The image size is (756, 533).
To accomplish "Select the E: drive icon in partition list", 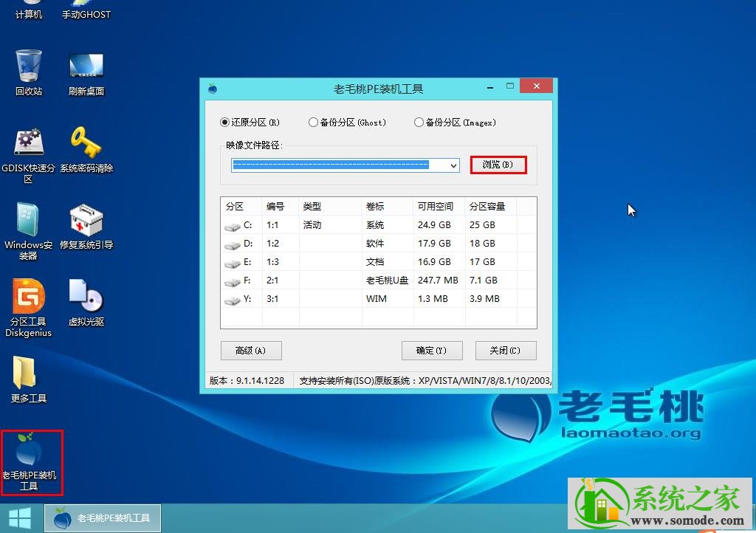I will tap(233, 264).
